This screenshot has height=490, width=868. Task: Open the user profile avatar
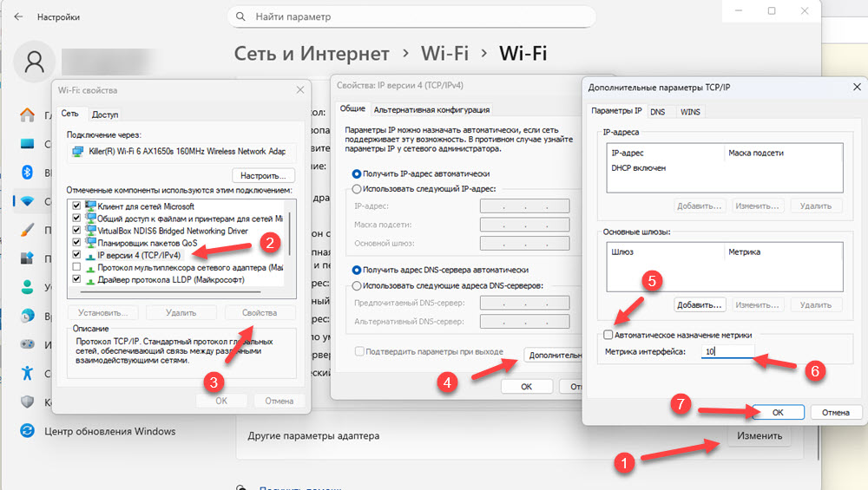[35, 62]
